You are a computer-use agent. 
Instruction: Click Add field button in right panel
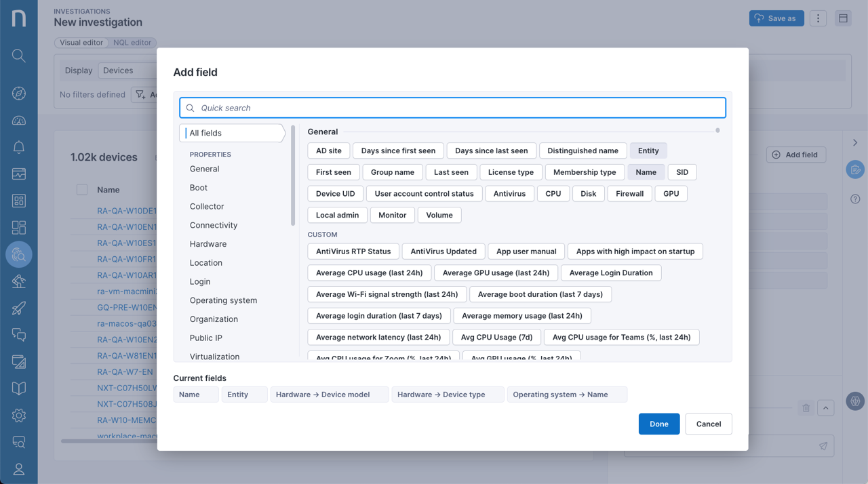pos(796,155)
